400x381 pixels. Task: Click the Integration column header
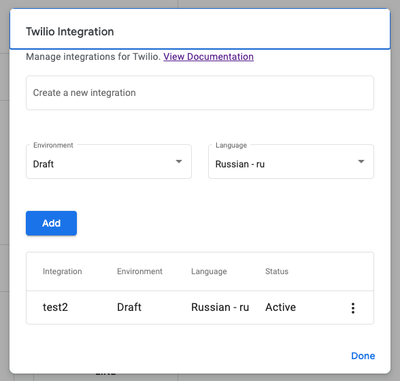point(62,271)
